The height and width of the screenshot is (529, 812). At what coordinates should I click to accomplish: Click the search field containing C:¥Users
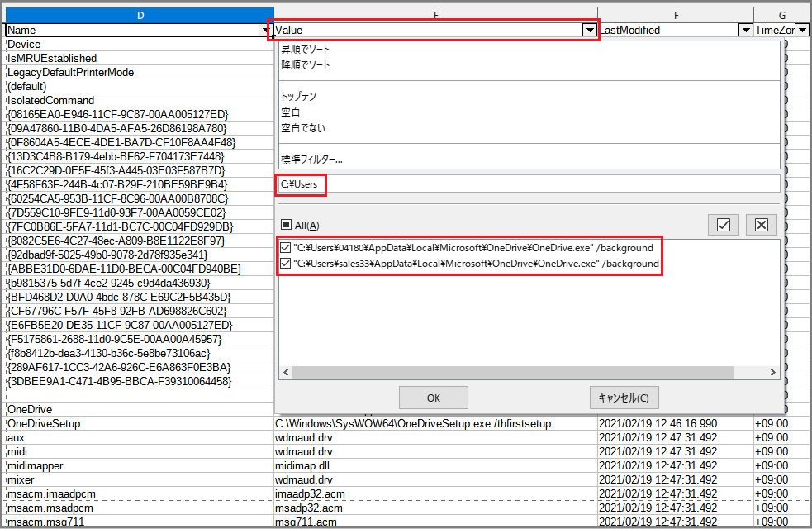529,184
